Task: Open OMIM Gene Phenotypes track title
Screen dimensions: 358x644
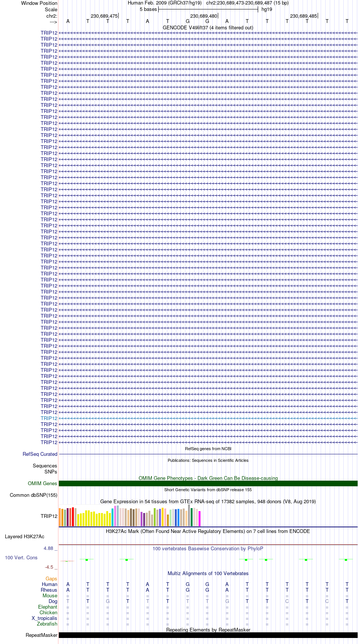Action: tap(208, 478)
